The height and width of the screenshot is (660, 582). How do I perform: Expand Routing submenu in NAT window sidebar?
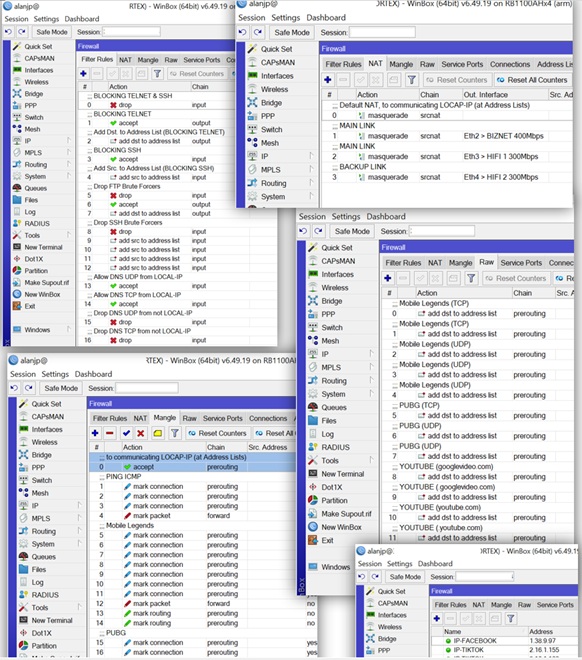(311, 183)
